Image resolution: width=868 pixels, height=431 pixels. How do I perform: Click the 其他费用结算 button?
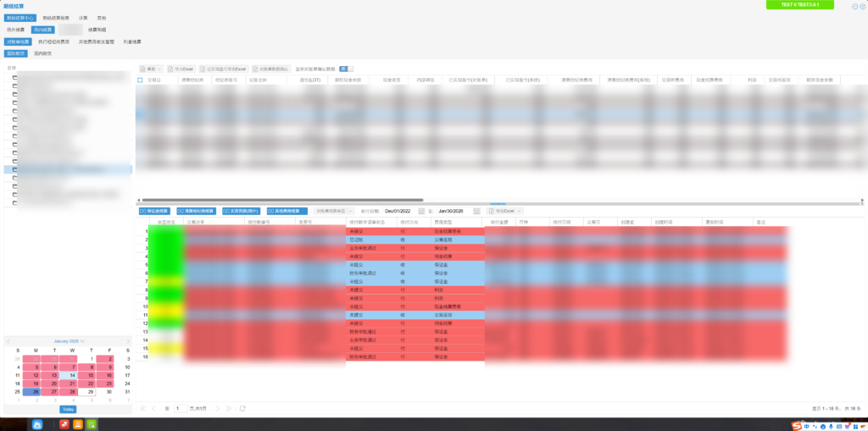point(286,211)
